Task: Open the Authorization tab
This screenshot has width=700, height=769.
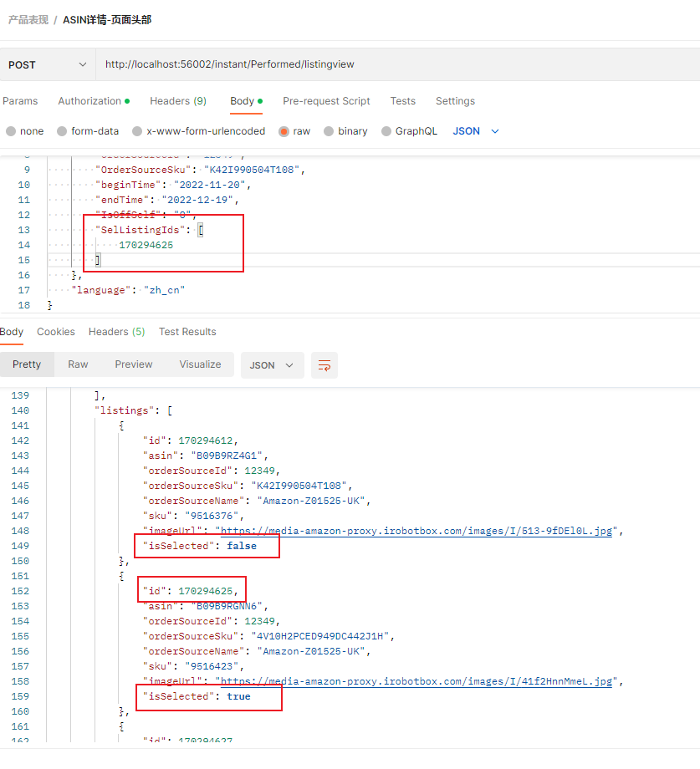Action: [x=94, y=101]
